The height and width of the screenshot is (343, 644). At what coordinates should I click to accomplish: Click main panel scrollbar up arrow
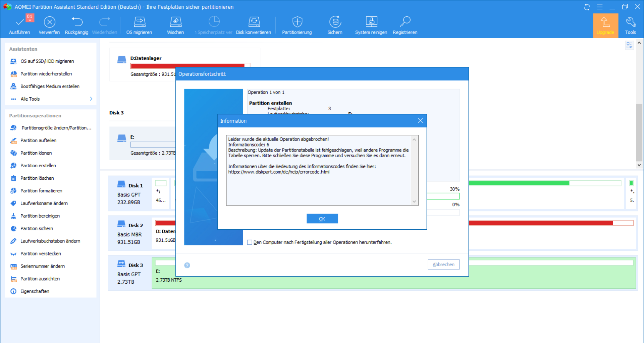point(639,43)
